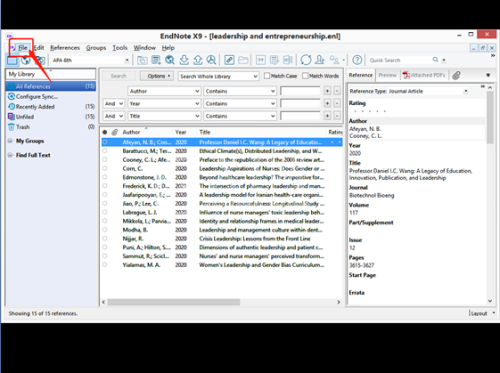Open EndNote Help question-mark icon
Image resolution: width=500 pixels, height=373 pixels.
(357, 60)
